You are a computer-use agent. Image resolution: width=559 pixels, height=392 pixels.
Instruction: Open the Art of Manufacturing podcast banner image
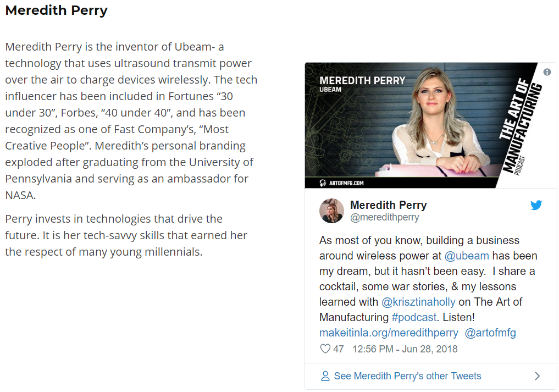click(x=430, y=125)
